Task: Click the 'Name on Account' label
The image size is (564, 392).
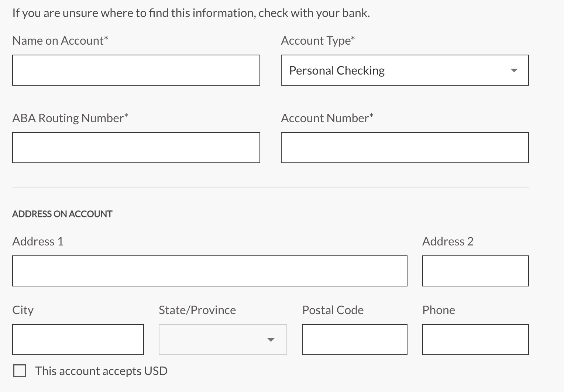Action: click(x=60, y=41)
